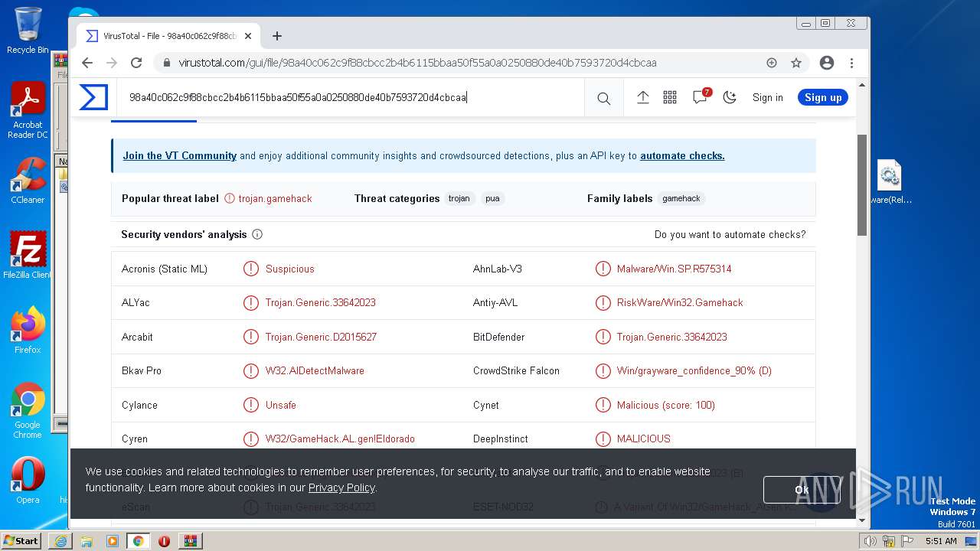Screen dimensions: 980x551
Task: Accept cookies with the Ok button
Action: (x=802, y=490)
